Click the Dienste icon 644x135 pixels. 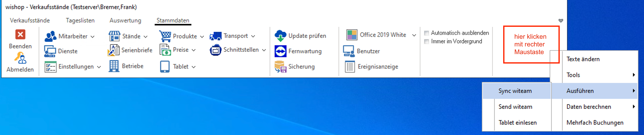pos(50,51)
